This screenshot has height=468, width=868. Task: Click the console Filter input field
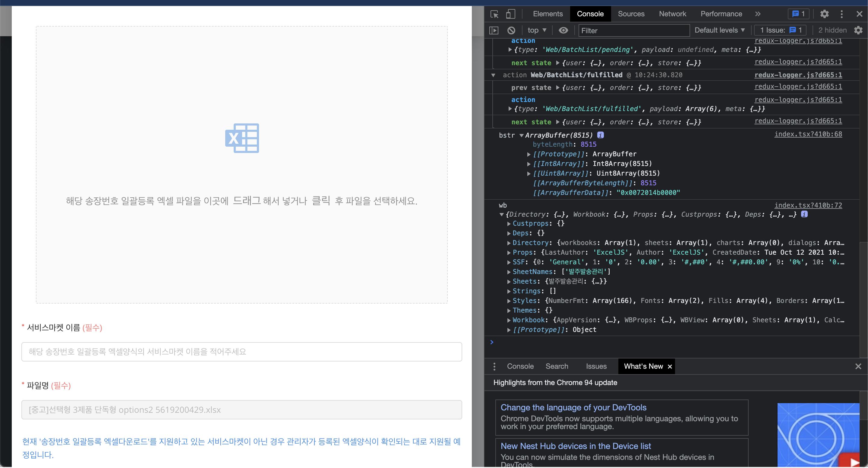[x=633, y=30]
